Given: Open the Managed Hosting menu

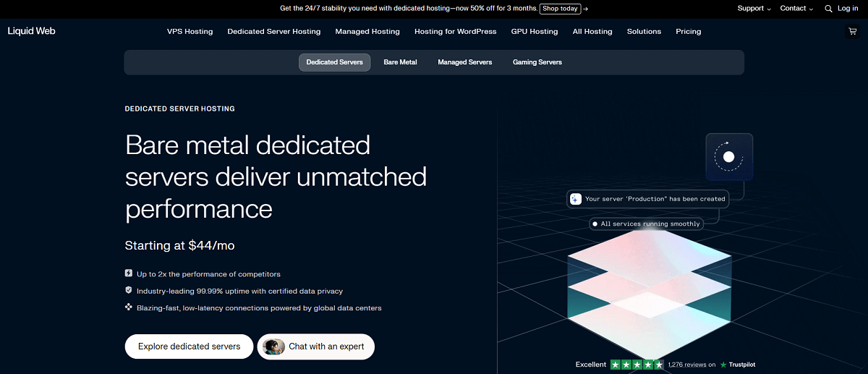Looking at the screenshot, I should [x=367, y=32].
